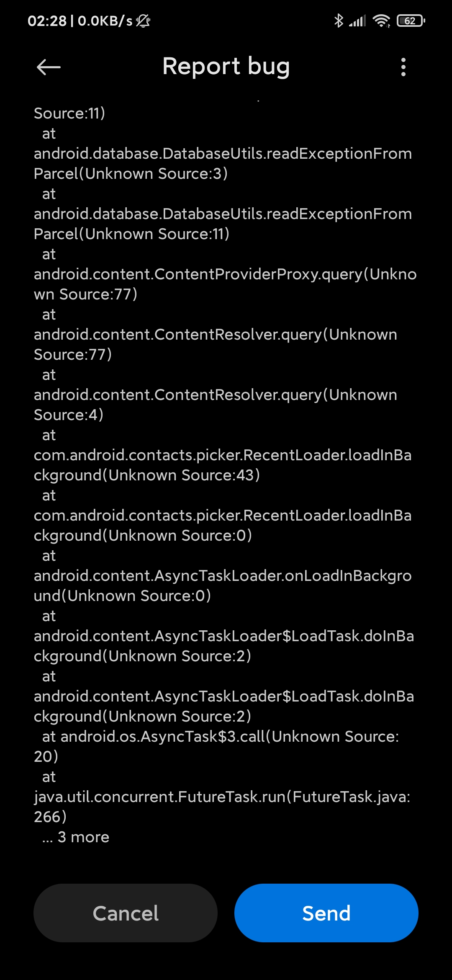Tap the Bluetooth status icon

(338, 21)
